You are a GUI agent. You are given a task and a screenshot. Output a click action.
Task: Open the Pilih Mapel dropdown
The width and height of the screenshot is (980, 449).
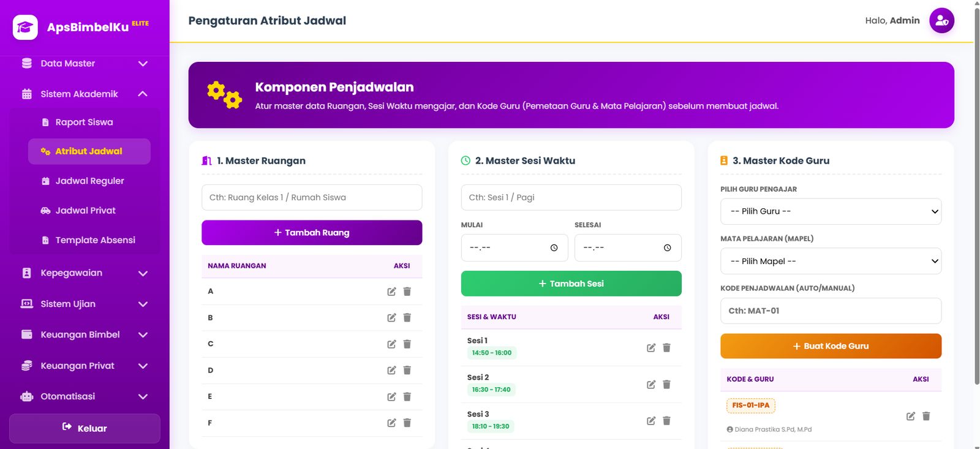click(x=831, y=261)
